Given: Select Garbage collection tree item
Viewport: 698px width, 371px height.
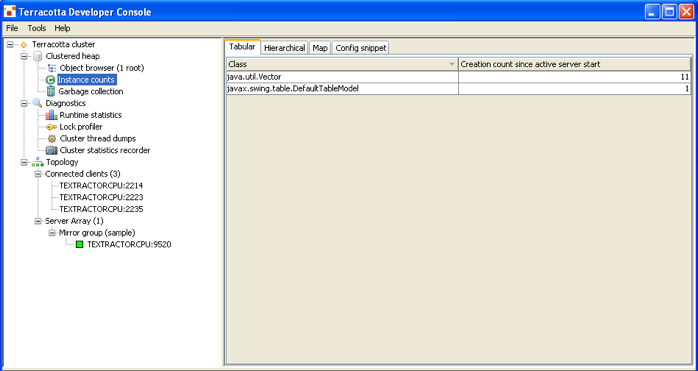Looking at the screenshot, I should [91, 91].
